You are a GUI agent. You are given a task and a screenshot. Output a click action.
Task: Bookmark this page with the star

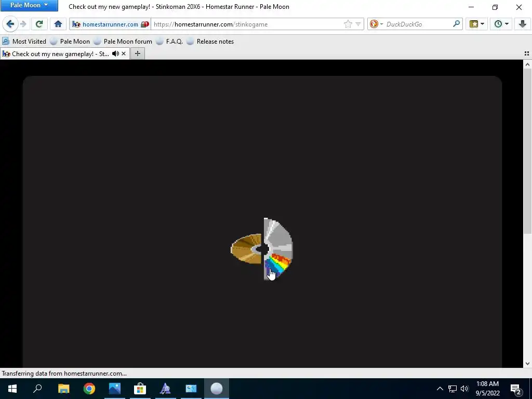[348, 24]
